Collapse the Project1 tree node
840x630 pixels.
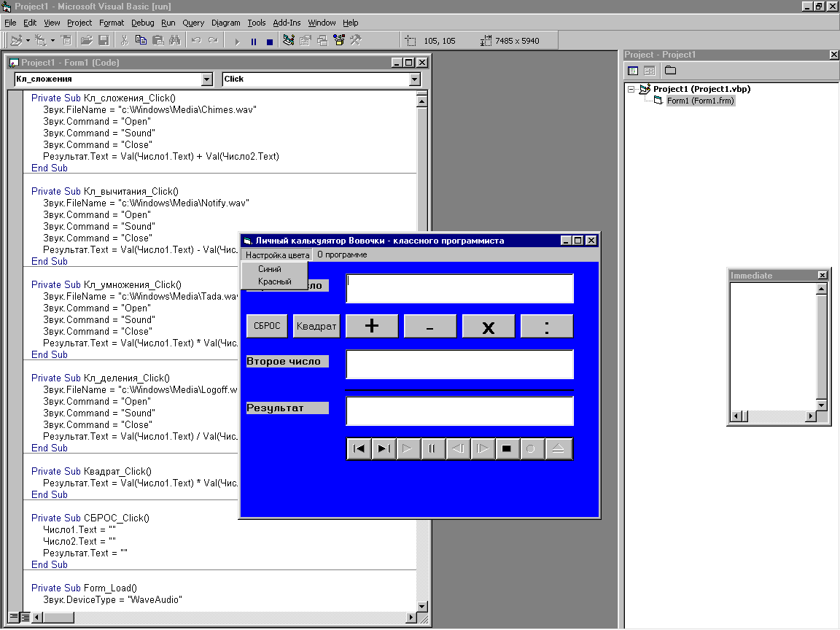[631, 89]
